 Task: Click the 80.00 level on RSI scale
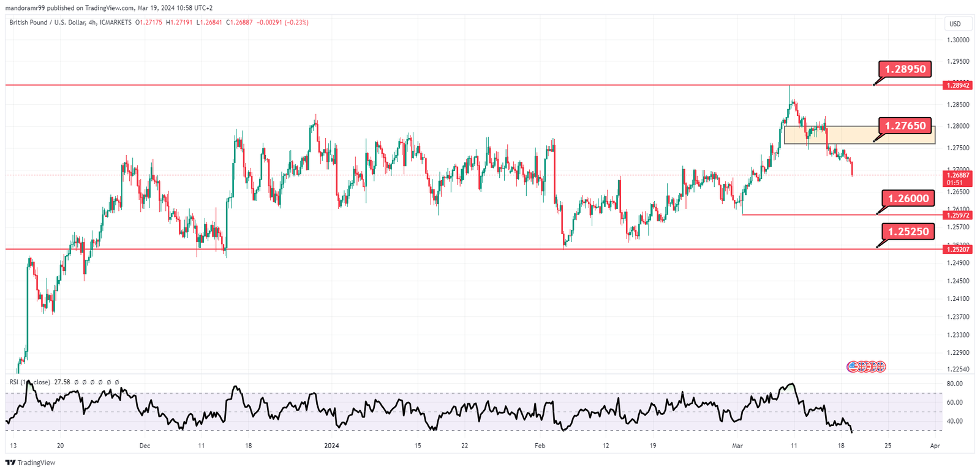(x=954, y=384)
